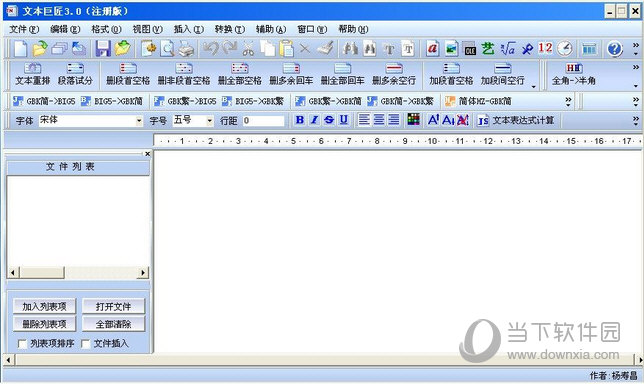Click the 全部清除 button
644x384 pixels.
[x=113, y=324]
